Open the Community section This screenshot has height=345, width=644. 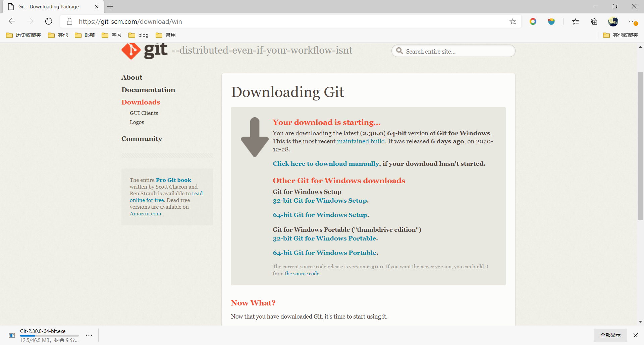pos(142,139)
